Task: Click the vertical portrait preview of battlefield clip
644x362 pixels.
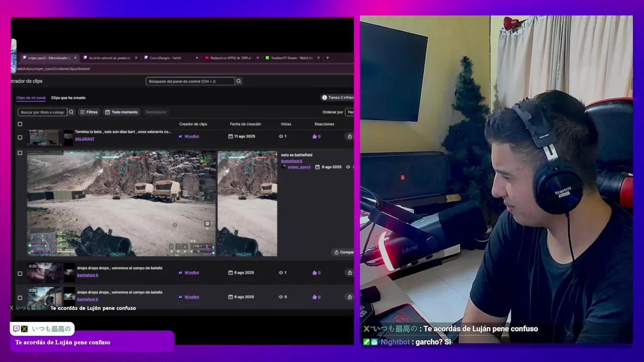Action: pyautogui.click(x=247, y=204)
